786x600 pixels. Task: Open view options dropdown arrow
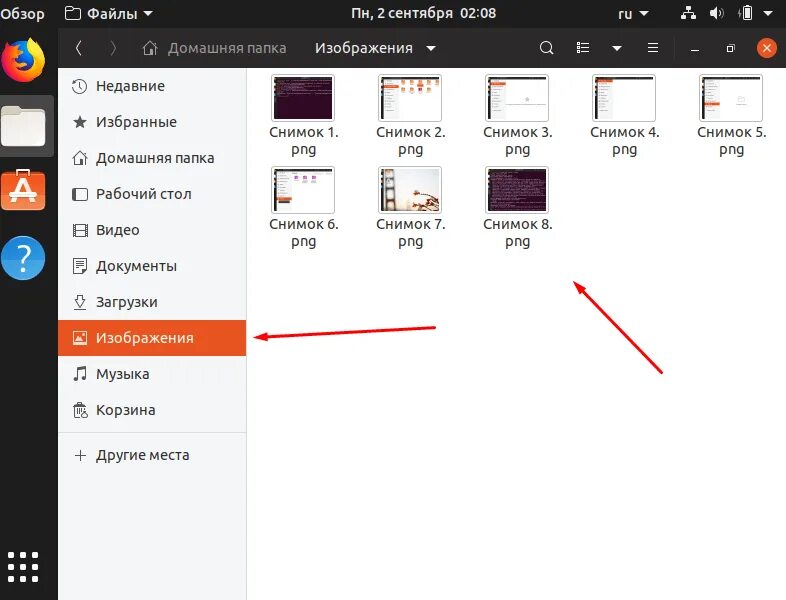tap(617, 48)
